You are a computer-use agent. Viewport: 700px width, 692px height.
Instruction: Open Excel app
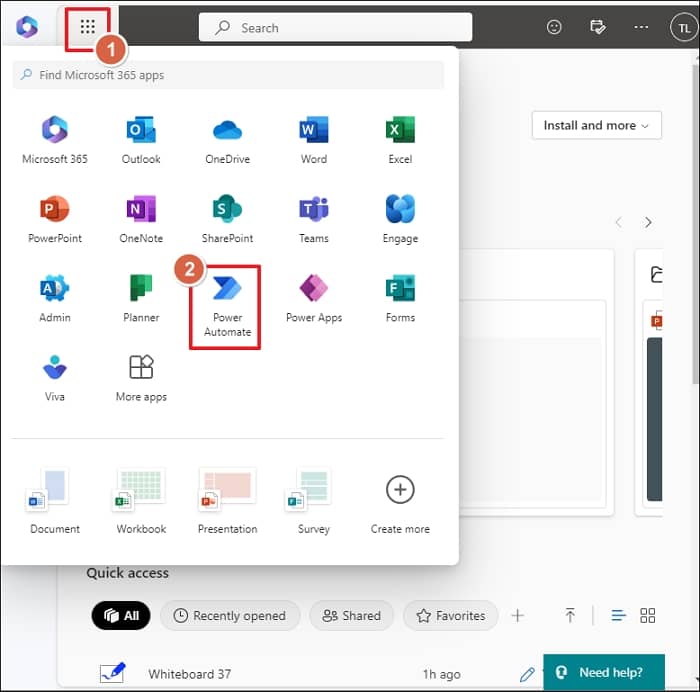coord(400,140)
